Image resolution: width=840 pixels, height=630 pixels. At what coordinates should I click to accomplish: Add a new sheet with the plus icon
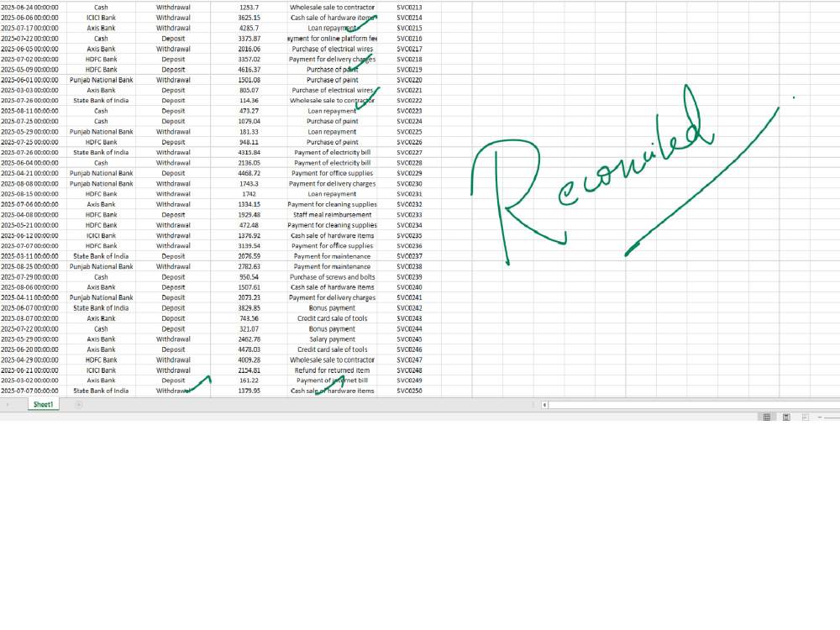79,405
